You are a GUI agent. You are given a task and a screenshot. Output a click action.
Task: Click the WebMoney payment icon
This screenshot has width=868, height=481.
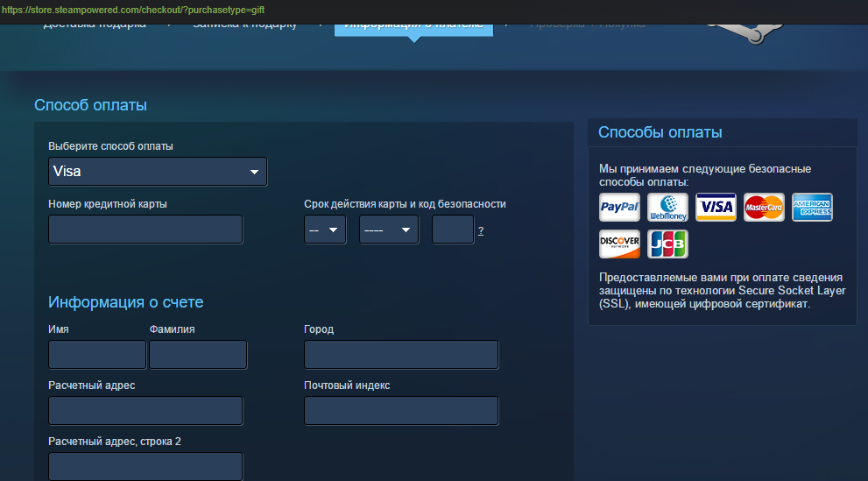667,208
